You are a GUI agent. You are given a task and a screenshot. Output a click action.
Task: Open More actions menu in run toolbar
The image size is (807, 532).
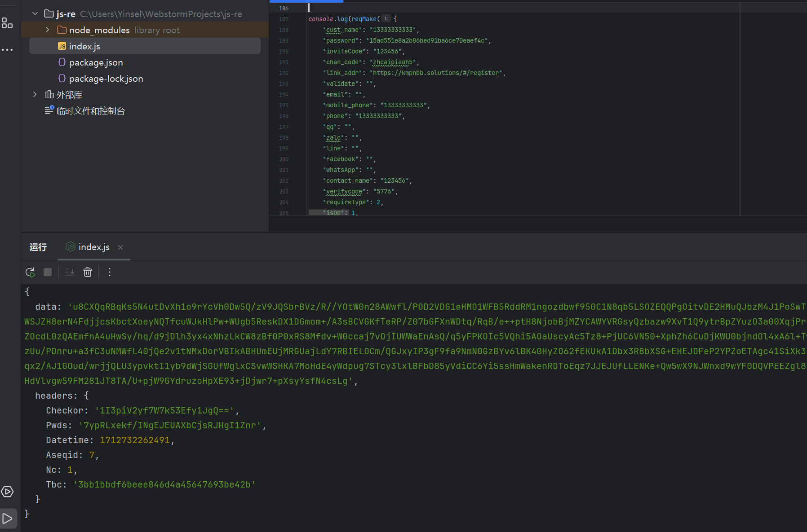coord(110,272)
